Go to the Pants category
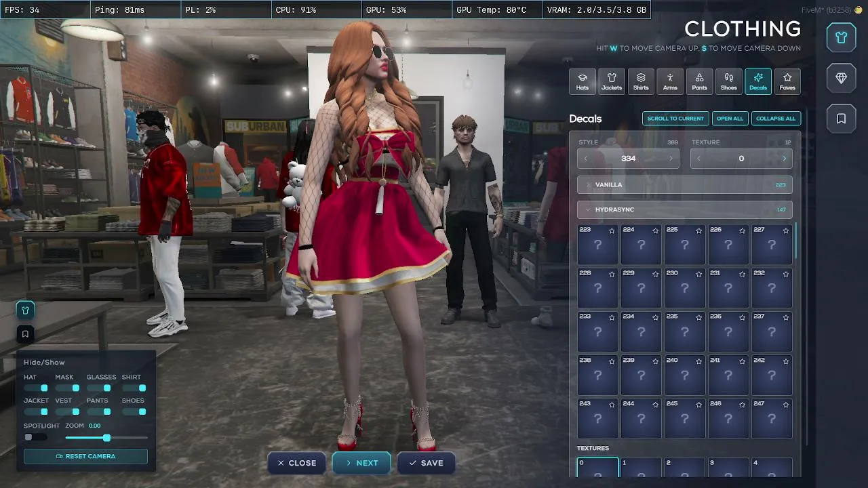The height and width of the screenshot is (488, 868). click(699, 81)
